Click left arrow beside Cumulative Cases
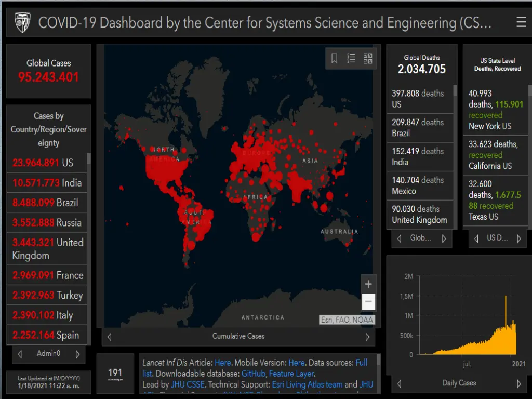 [x=109, y=337]
